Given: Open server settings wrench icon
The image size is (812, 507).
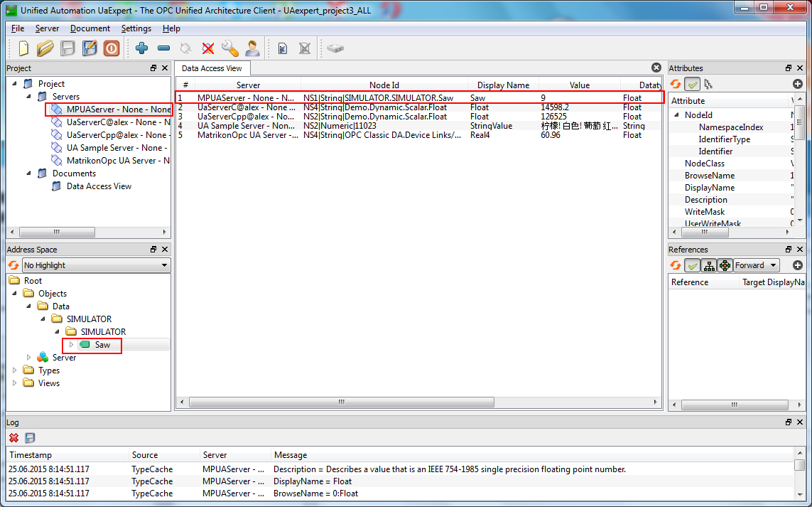Looking at the screenshot, I should click(230, 48).
